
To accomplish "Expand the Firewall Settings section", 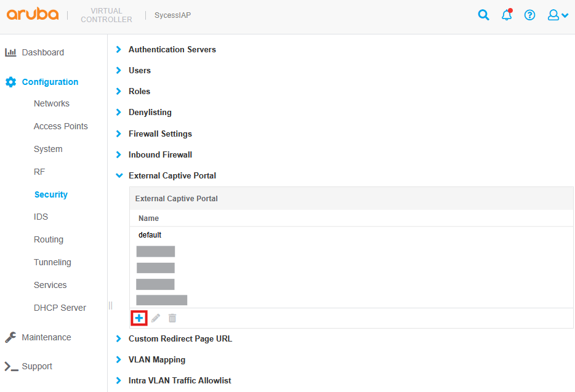I will click(x=160, y=134).
